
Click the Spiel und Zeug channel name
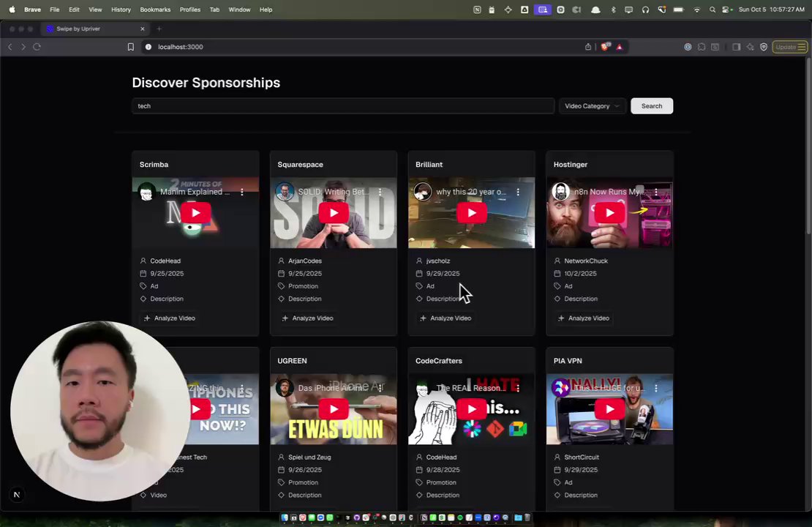309,457
